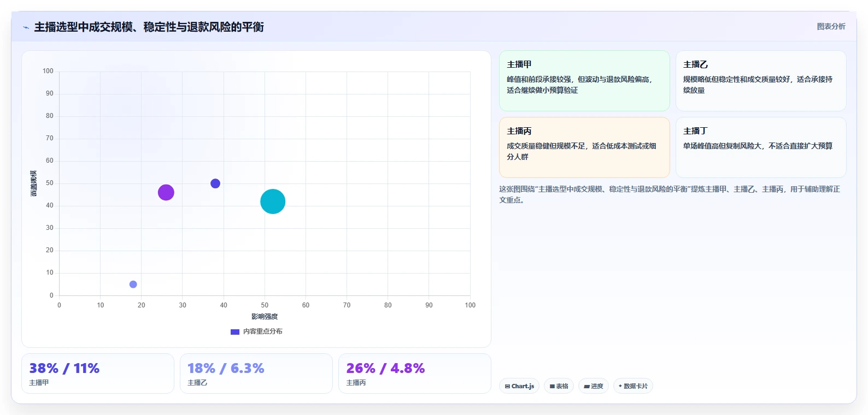Click the icon in the 表格 tag
The width and height of the screenshot is (868, 415).
click(552, 386)
